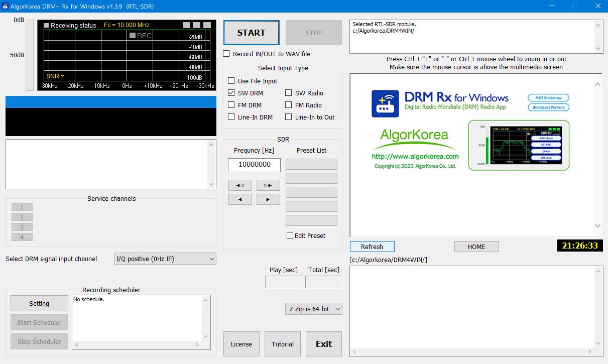This screenshot has width=608, height=364.
Task: Open the Tutorial
Action: tap(283, 344)
